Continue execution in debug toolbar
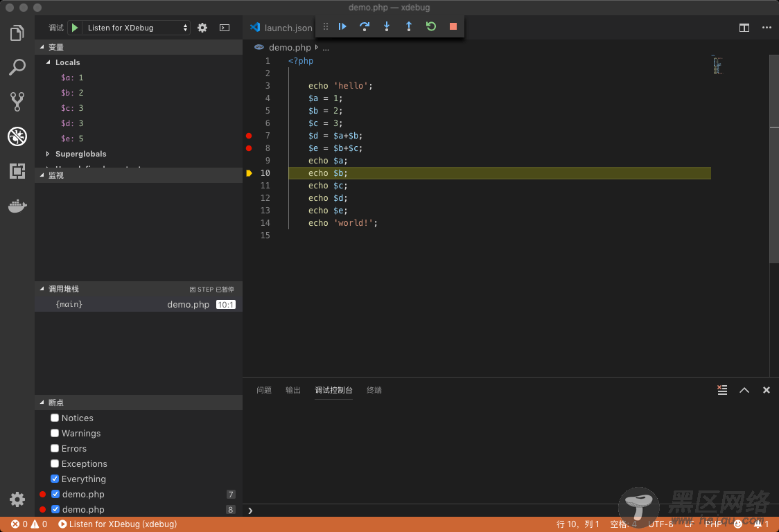Viewport: 779px width, 532px height. (x=342, y=26)
